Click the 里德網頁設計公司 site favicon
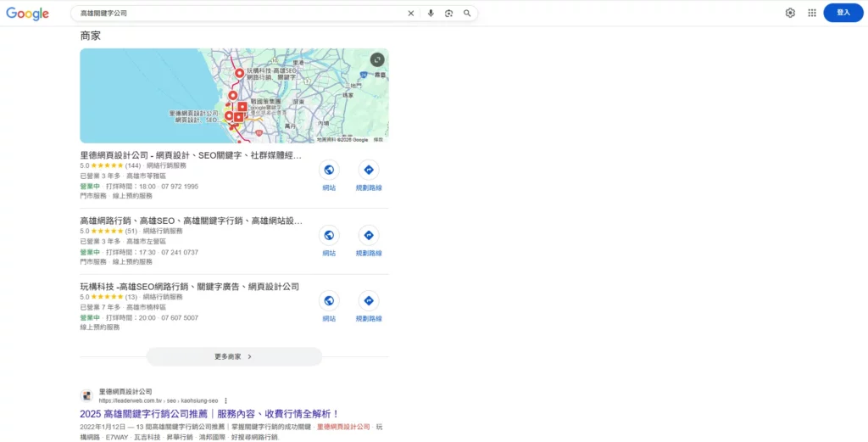This screenshot has height=442, width=868. (x=86, y=395)
